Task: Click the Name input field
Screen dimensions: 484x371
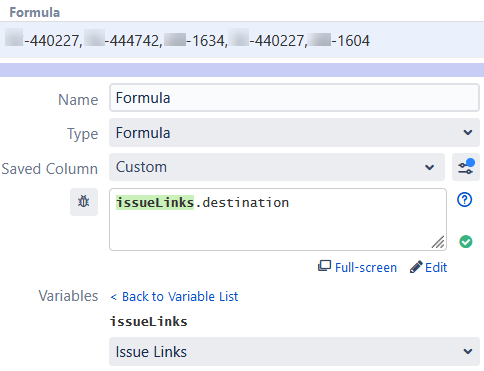Action: (x=294, y=98)
